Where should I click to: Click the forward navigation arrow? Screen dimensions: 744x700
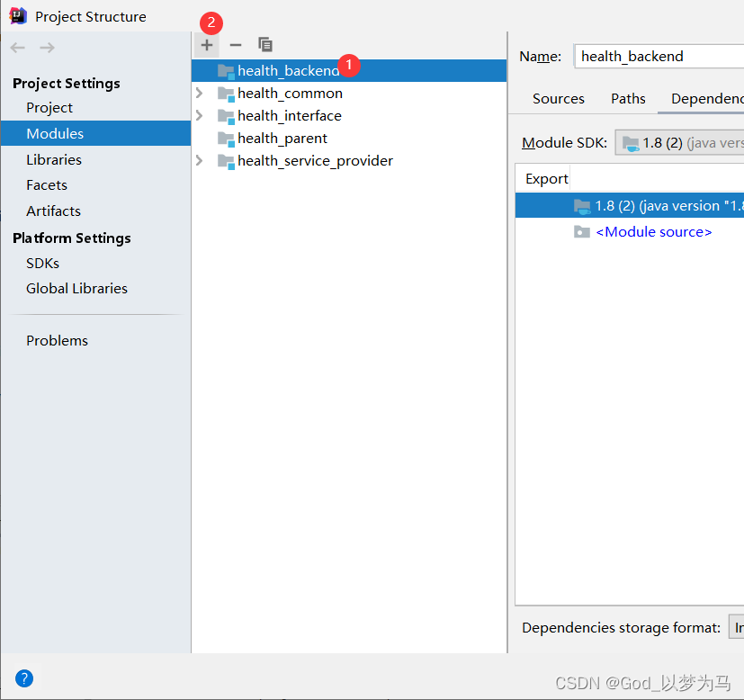pyautogui.click(x=47, y=48)
